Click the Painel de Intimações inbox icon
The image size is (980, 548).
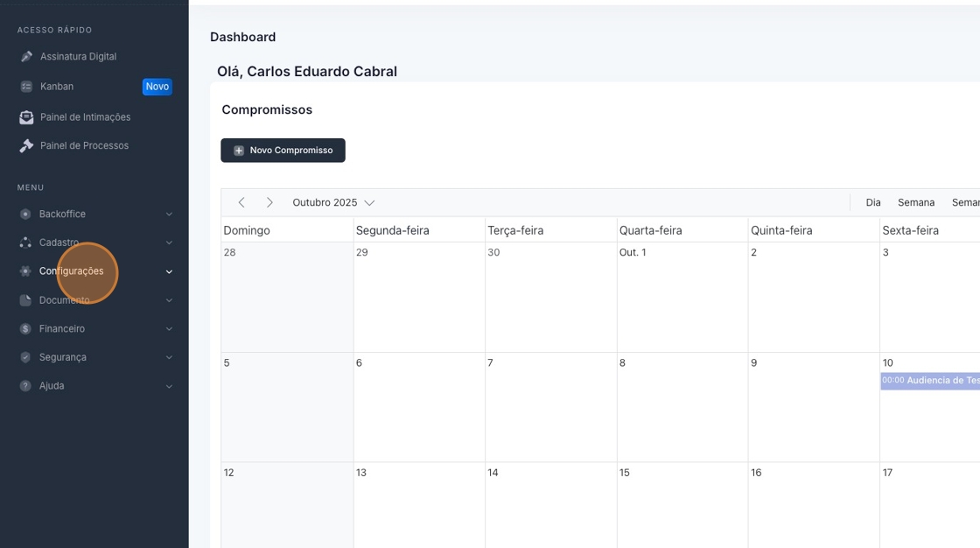pos(26,117)
